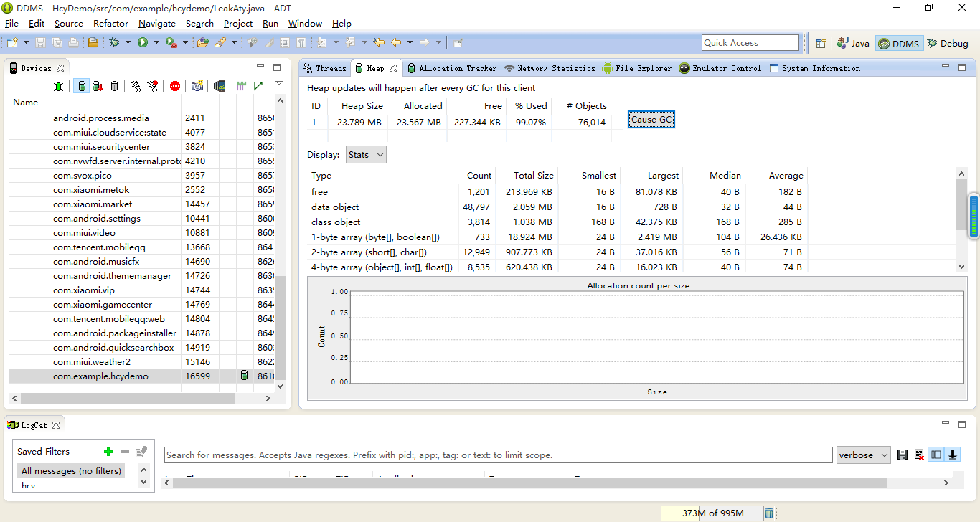Viewport: 980px width, 522px height.
Task: Take a device screen capture
Action: [x=197, y=86]
